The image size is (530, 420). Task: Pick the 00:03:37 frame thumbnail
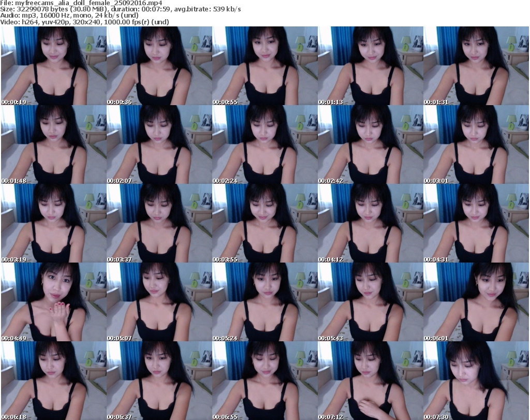pyautogui.click(x=159, y=223)
